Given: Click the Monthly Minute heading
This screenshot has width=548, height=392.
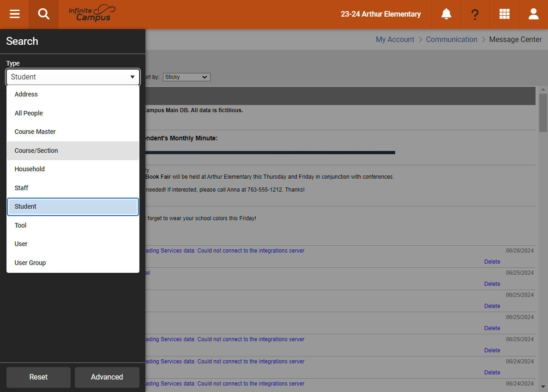Looking at the screenshot, I should tap(181, 139).
